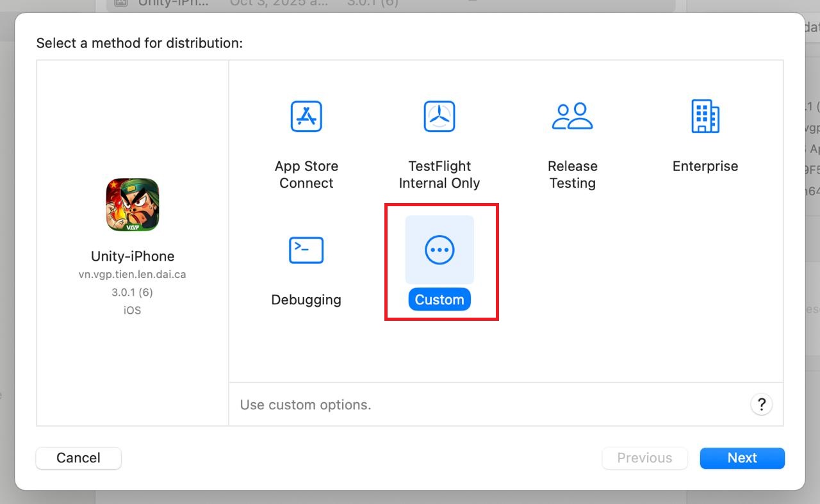Click the "TestFlight Internal Only" text label
Screen dimensions: 820x504
coord(439,174)
